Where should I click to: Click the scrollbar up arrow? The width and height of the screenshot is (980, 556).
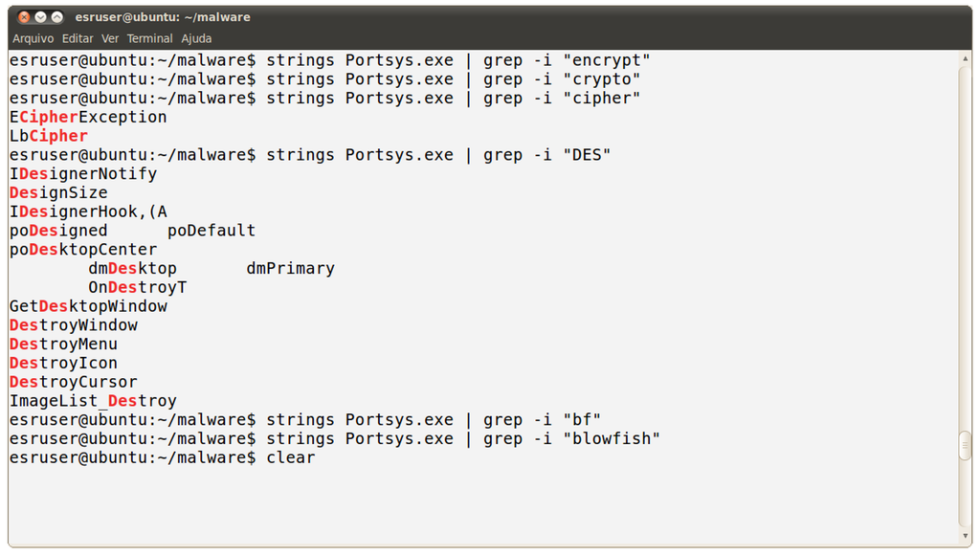(x=965, y=59)
